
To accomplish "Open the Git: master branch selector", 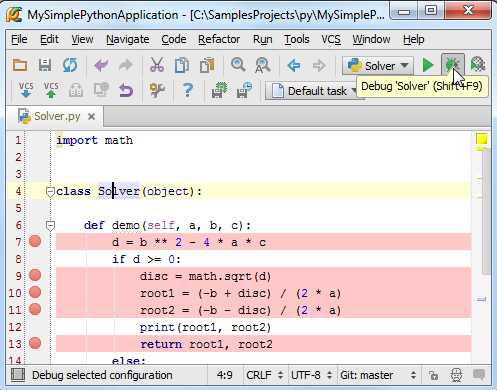I will [378, 375].
